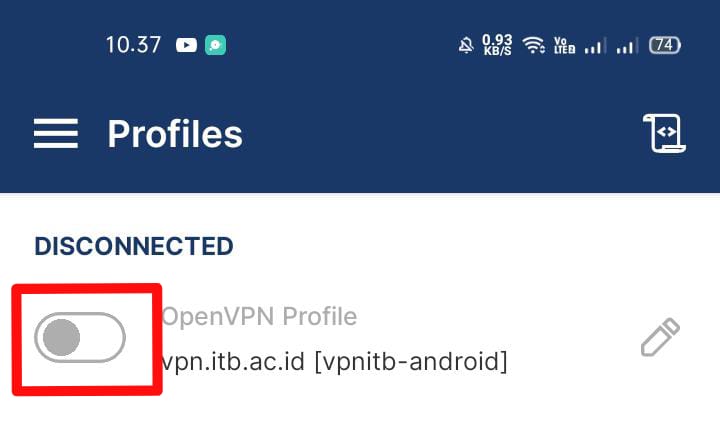Screen dimensions: 720x429
Task: Tap the YouTube notification icon
Action: (x=186, y=45)
